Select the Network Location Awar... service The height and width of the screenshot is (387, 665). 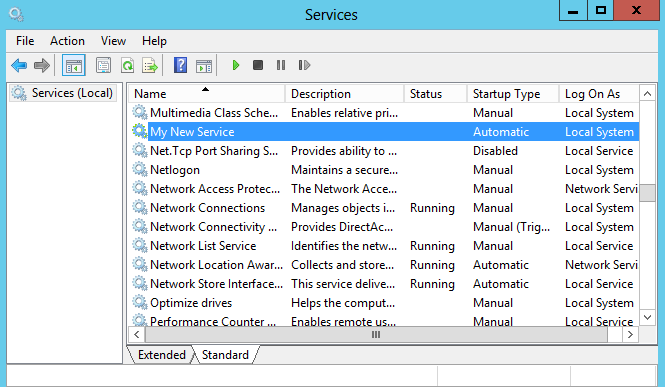pyautogui.click(x=216, y=265)
